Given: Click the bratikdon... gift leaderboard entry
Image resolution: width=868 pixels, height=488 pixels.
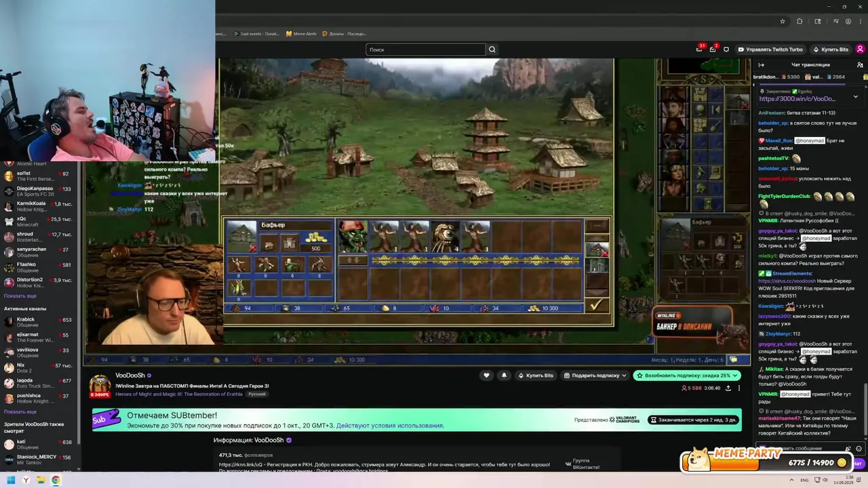Looking at the screenshot, I should tap(776, 77).
